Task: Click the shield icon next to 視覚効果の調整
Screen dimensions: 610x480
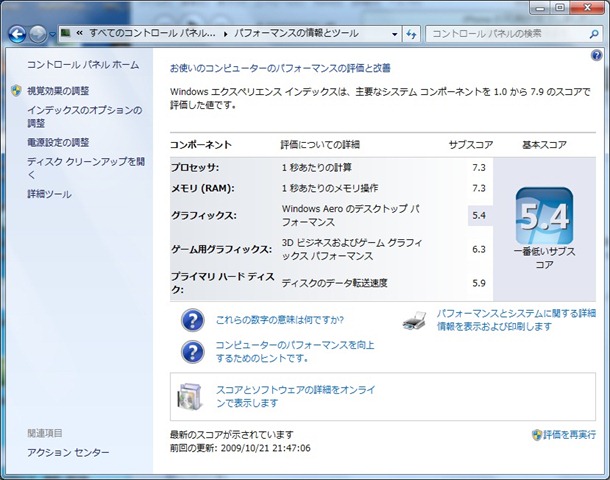Action: click(x=16, y=91)
